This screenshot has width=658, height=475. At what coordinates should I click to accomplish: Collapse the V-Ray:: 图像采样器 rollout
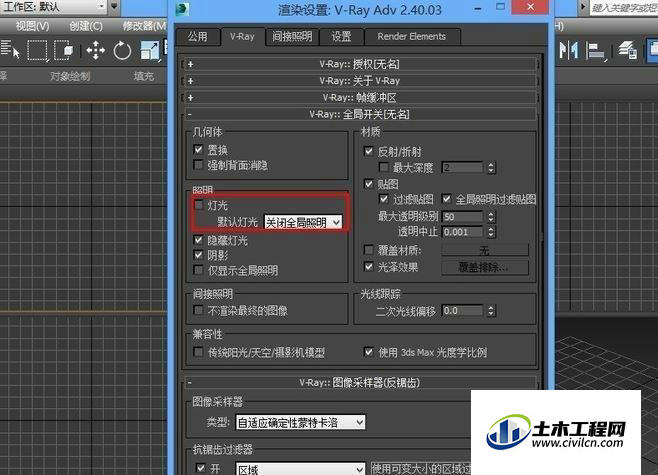click(x=359, y=382)
